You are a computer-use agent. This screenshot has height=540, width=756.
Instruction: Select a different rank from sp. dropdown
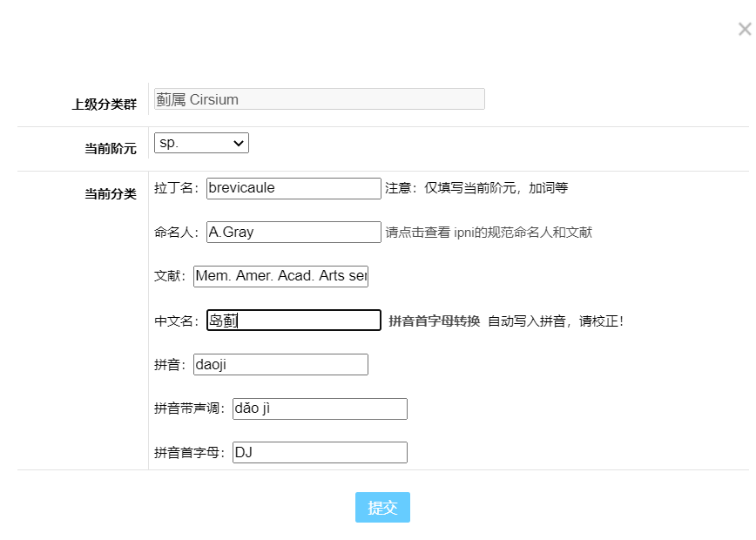pyautogui.click(x=200, y=142)
